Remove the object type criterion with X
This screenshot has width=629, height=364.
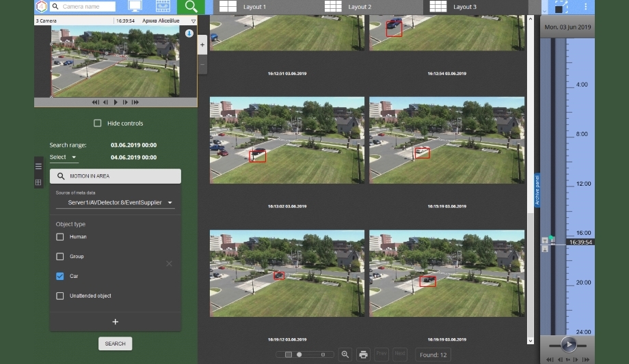click(x=169, y=264)
